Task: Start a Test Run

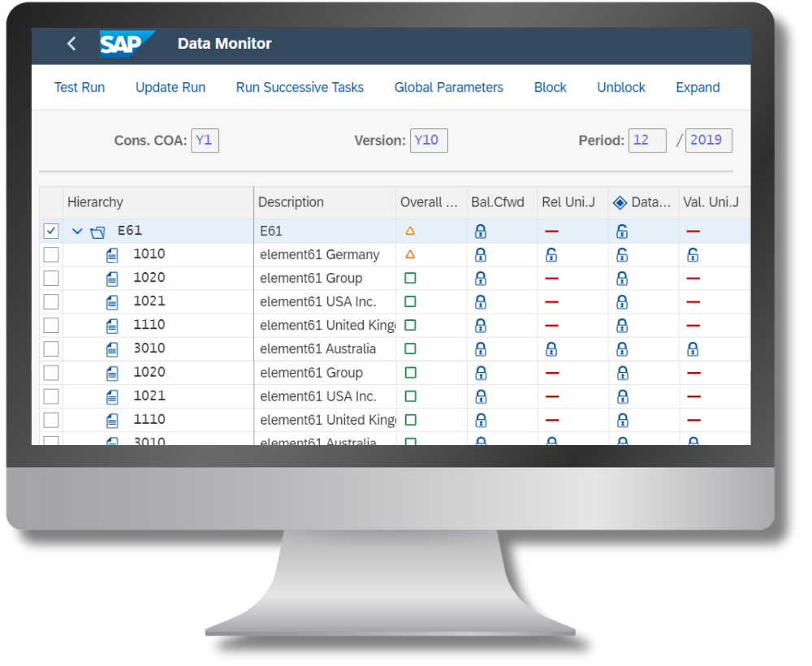Action: (79, 87)
